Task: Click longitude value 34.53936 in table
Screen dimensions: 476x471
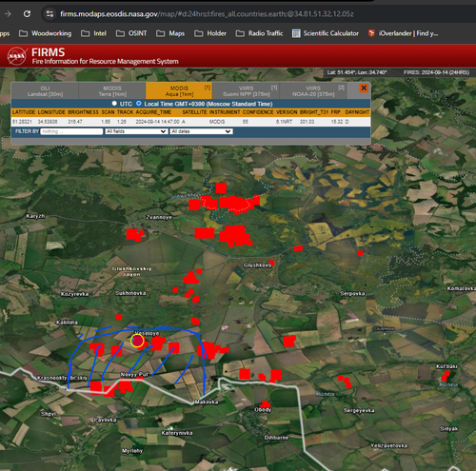Action: tap(48, 122)
